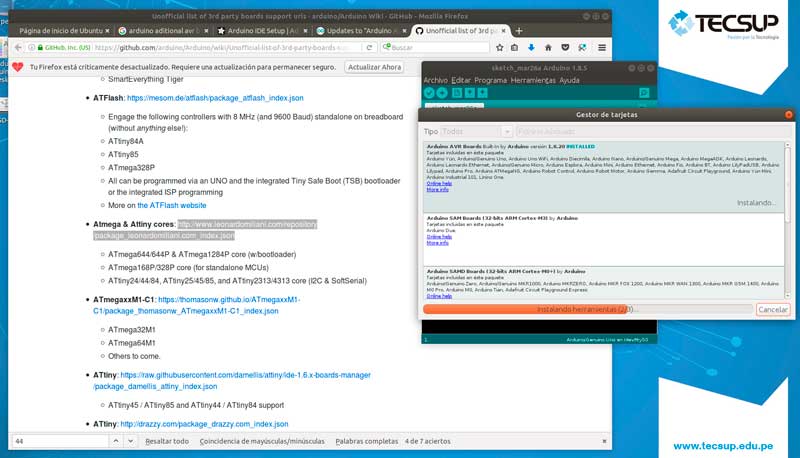This screenshot has width=800, height=458.
Task: Open the Editar menu in Arduino
Action: pyautogui.click(x=461, y=80)
